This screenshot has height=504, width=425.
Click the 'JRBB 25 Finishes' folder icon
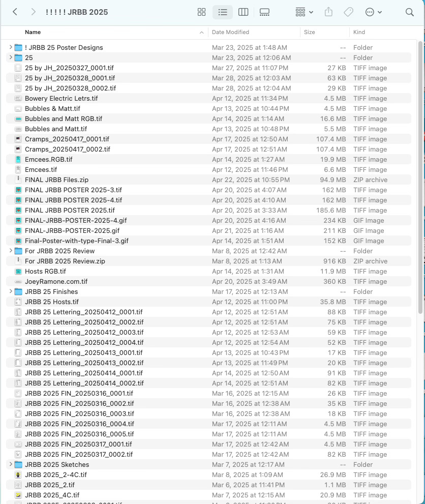(18, 292)
